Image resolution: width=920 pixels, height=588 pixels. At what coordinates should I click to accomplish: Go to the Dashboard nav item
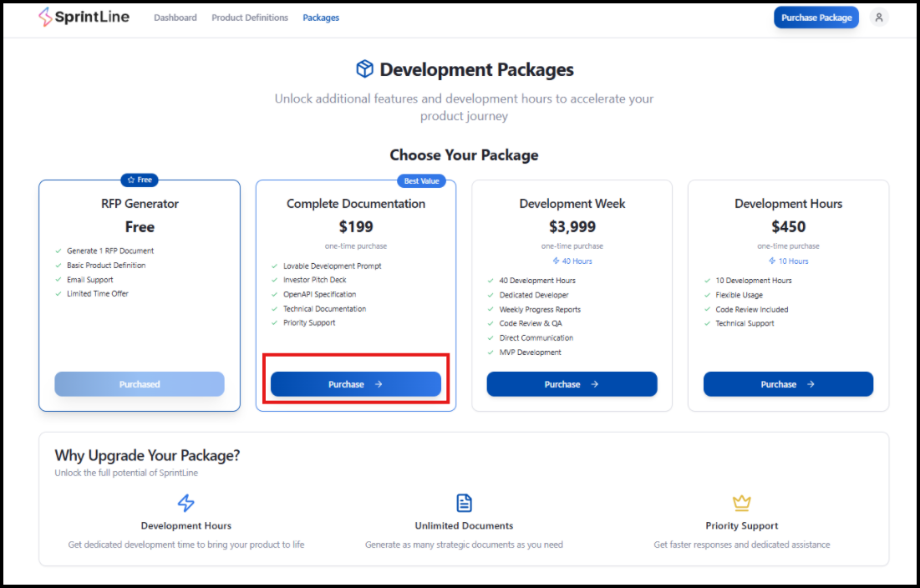coord(175,18)
